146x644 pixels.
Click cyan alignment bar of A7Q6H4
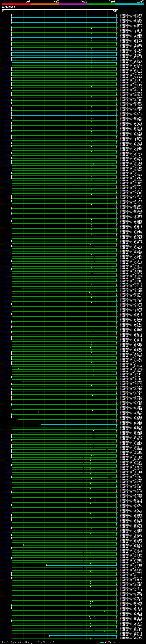click(82, 565)
